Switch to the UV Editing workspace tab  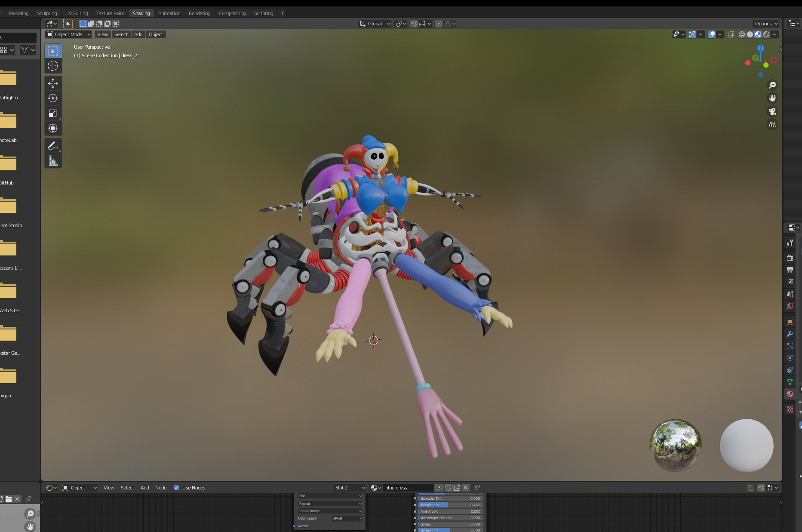tap(77, 13)
